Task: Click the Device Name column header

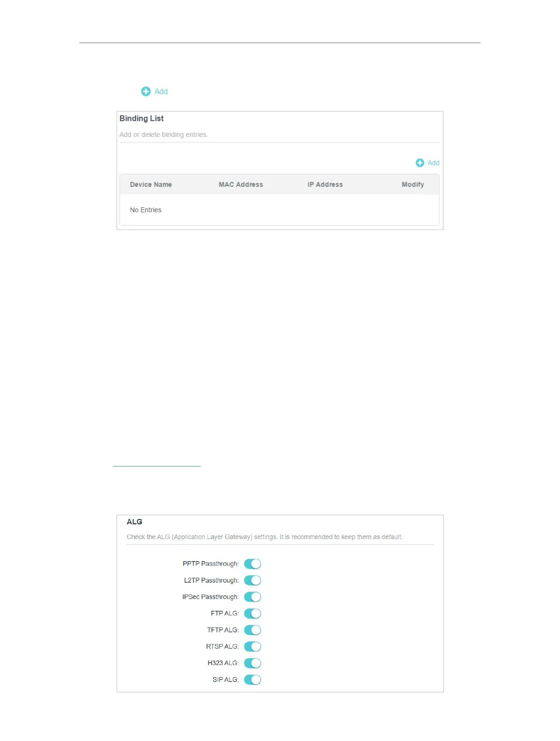Action: coord(151,185)
